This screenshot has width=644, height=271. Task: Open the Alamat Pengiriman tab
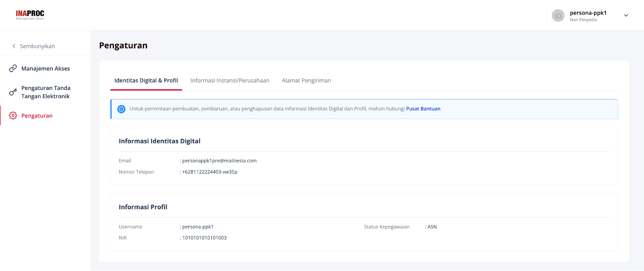[306, 81]
